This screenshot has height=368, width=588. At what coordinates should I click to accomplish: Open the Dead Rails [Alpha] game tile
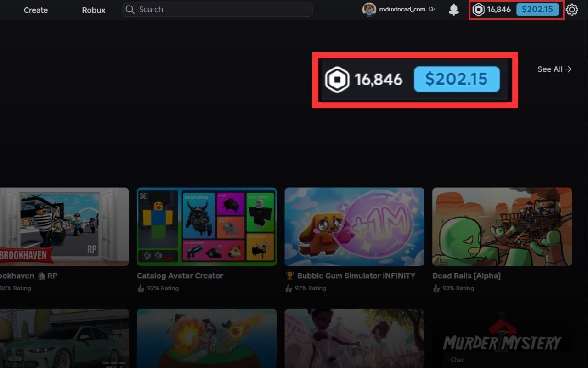pyautogui.click(x=502, y=226)
